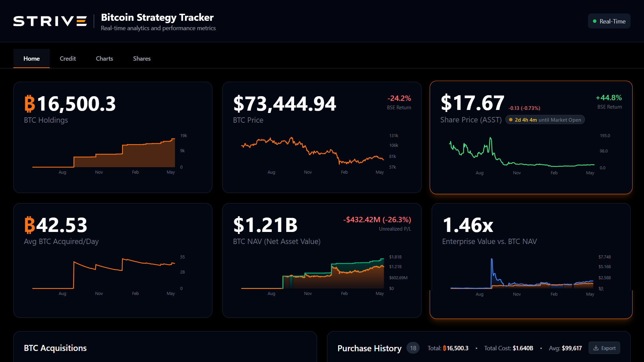Screen dimensions: 644x362
Task: Click the green Real-Time indicator dot
Action: pyautogui.click(x=595, y=21)
